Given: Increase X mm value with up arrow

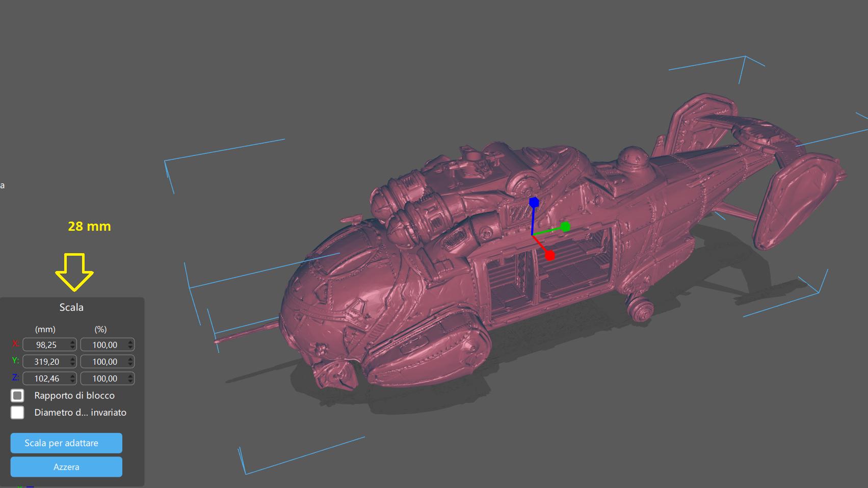Looking at the screenshot, I should pyautogui.click(x=73, y=342).
